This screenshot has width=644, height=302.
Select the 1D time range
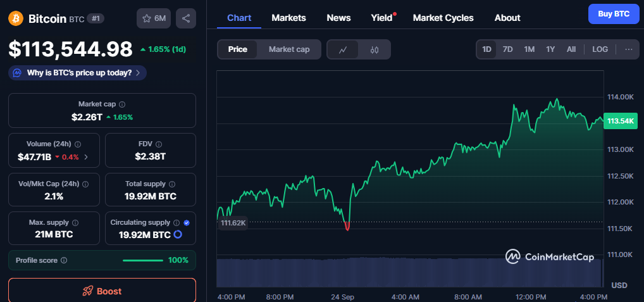(486, 49)
